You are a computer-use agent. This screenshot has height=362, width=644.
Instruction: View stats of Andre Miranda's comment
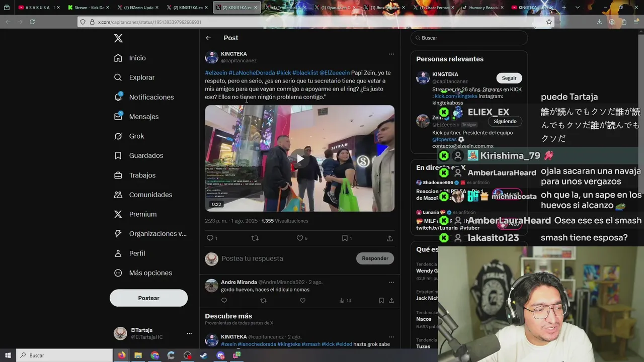click(345, 301)
